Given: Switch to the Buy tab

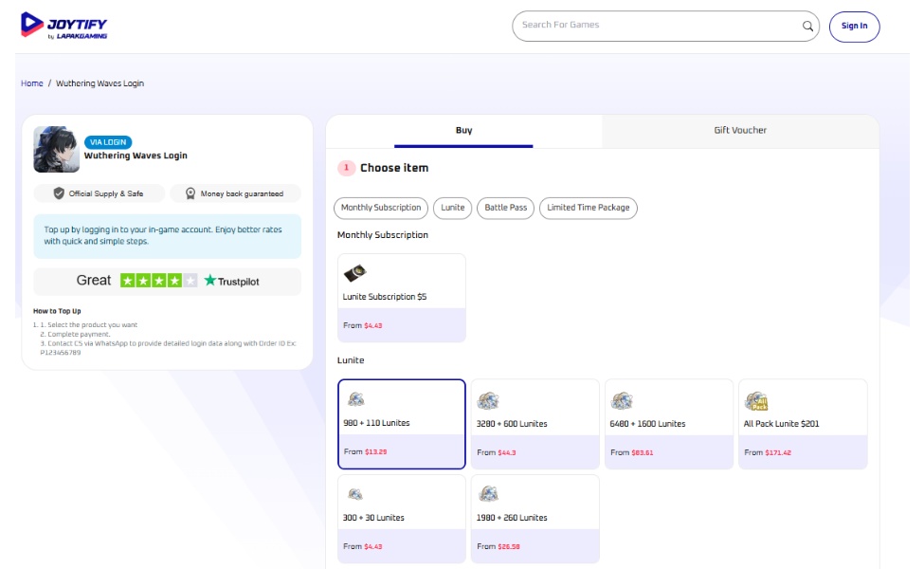Looking at the screenshot, I should (463, 131).
